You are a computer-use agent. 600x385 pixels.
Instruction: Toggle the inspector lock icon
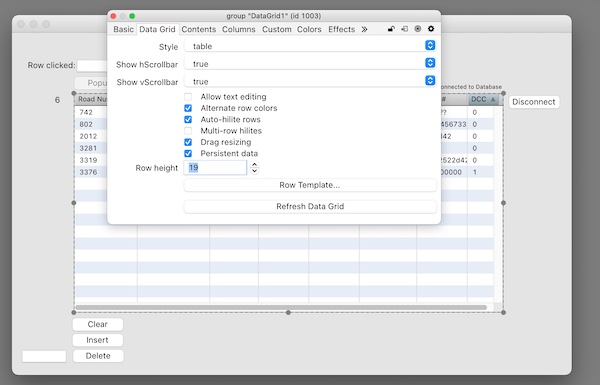(x=391, y=29)
